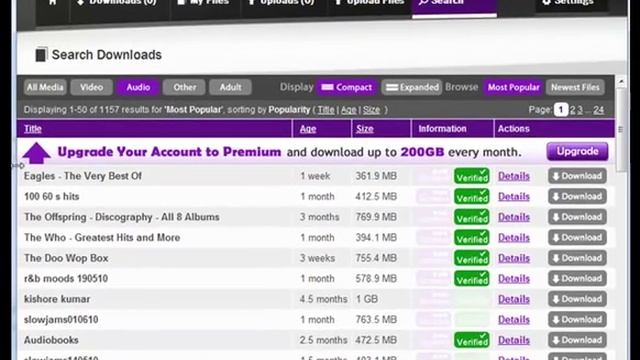Browse Newest Files
640x360 pixels.
click(x=575, y=87)
